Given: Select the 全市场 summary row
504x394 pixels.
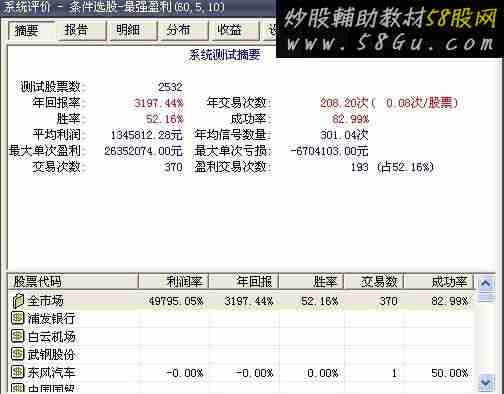Looking at the screenshot, I should 241,301.
